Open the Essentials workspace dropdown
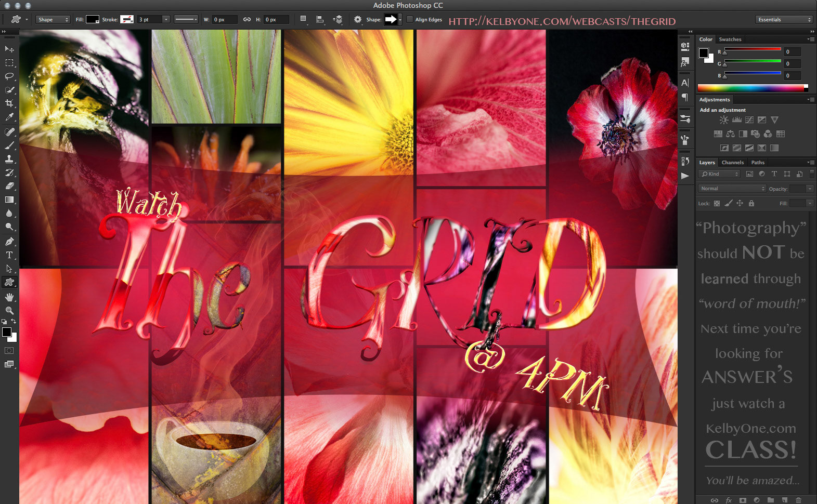Screen dimensions: 817x504 click(x=784, y=20)
